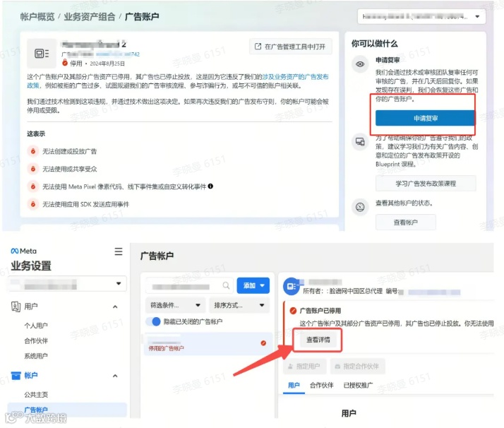Click the search magnifier icon in ad account search
Screen dimensions: 504x428
pos(227,285)
